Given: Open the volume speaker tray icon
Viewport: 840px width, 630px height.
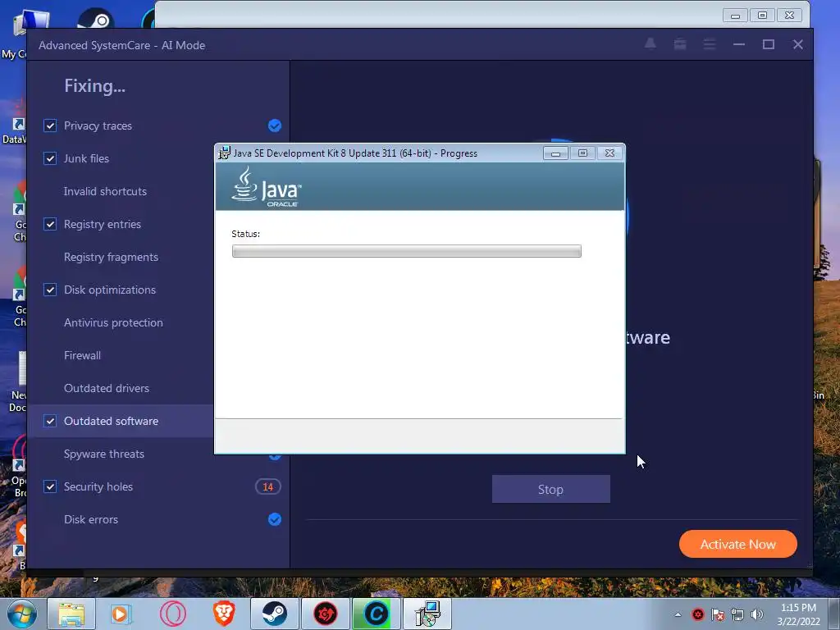Looking at the screenshot, I should tap(757, 614).
